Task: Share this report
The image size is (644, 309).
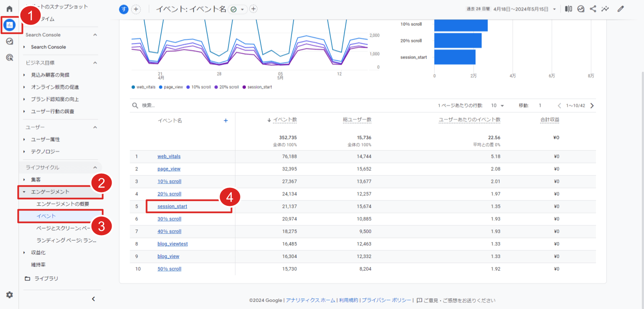Action: coord(593,9)
